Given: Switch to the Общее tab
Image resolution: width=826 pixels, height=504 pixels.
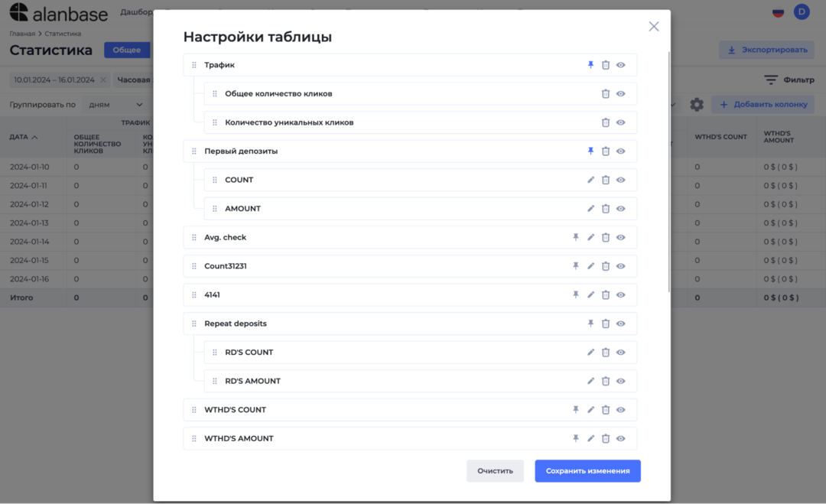Looking at the screenshot, I should tap(127, 50).
